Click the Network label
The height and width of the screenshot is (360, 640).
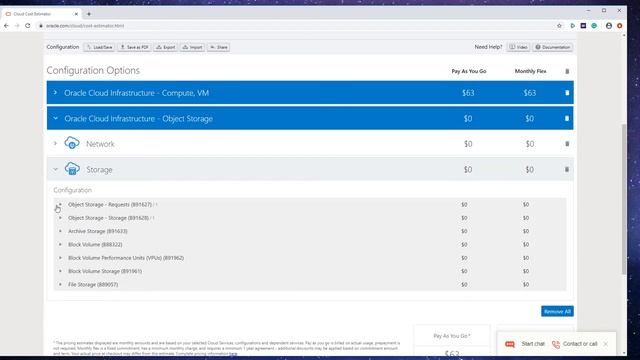point(100,144)
